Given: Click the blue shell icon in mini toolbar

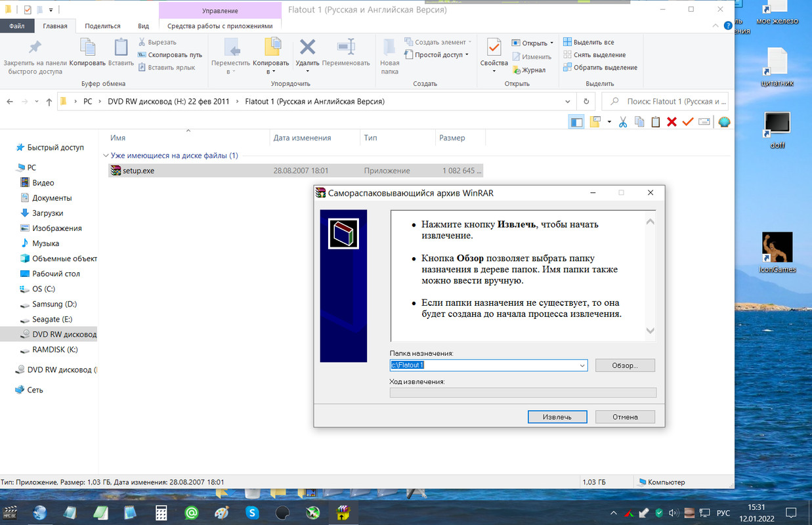Looking at the screenshot, I should (724, 122).
